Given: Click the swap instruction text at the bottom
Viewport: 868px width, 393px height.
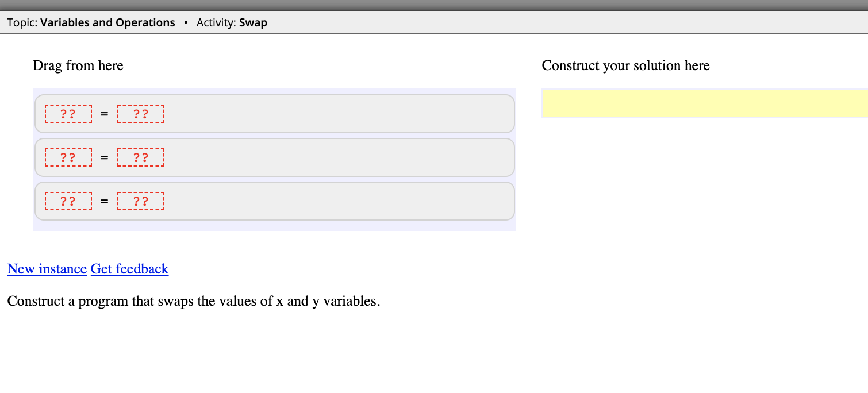Looking at the screenshot, I should [193, 301].
